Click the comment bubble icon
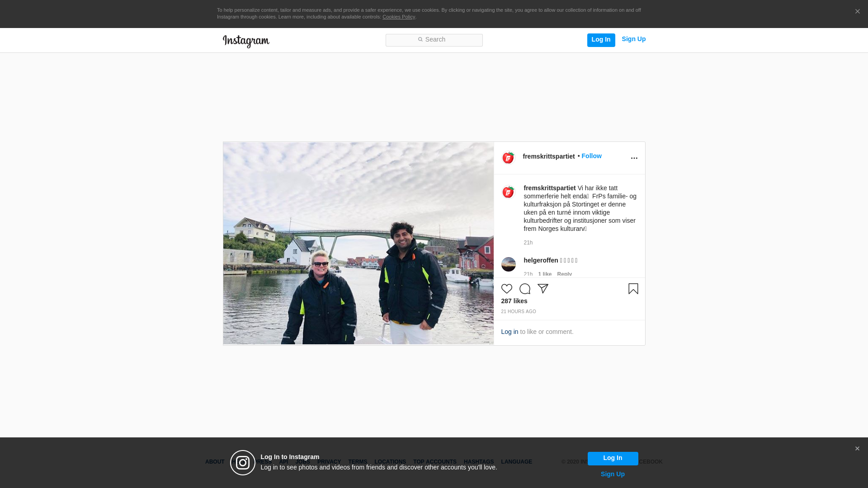Screen dimensions: 868x488 click(525, 289)
